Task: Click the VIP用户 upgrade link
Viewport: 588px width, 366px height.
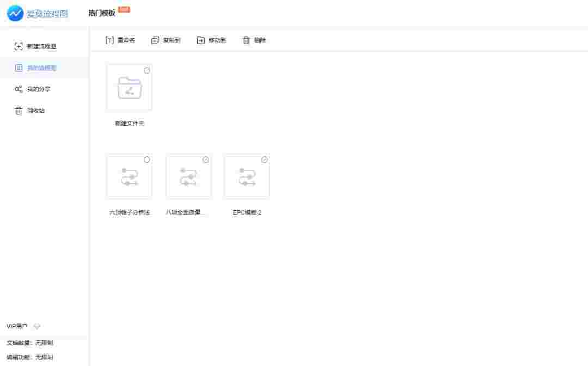Action: click(x=15, y=326)
